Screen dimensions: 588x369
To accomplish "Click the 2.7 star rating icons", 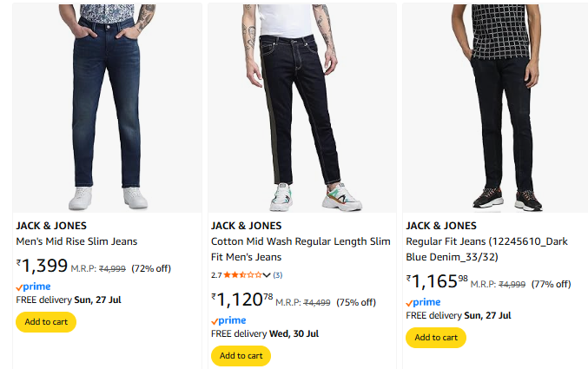I will tap(242, 275).
